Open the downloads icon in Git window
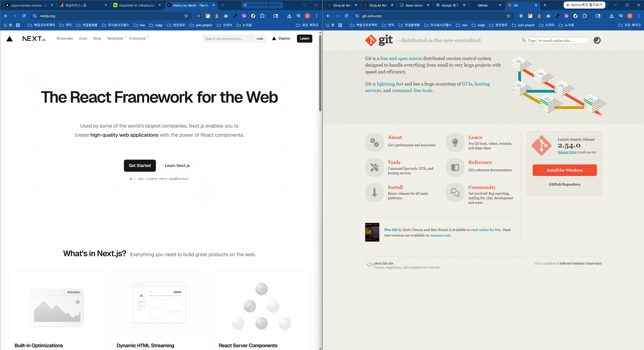 click(612, 16)
